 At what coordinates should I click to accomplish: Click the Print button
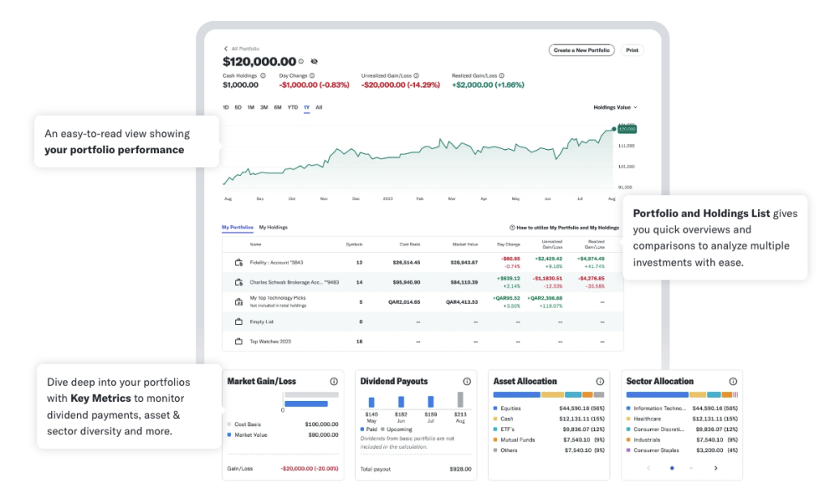[632, 50]
